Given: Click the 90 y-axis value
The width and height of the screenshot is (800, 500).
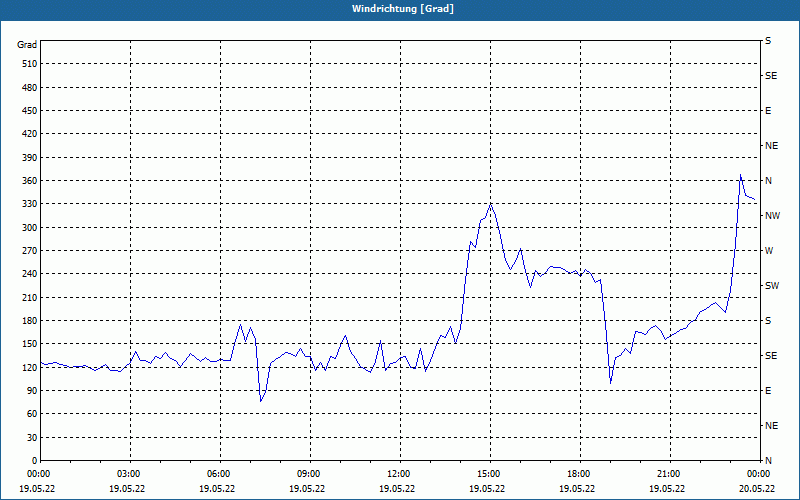Looking at the screenshot, I should 32,391.
